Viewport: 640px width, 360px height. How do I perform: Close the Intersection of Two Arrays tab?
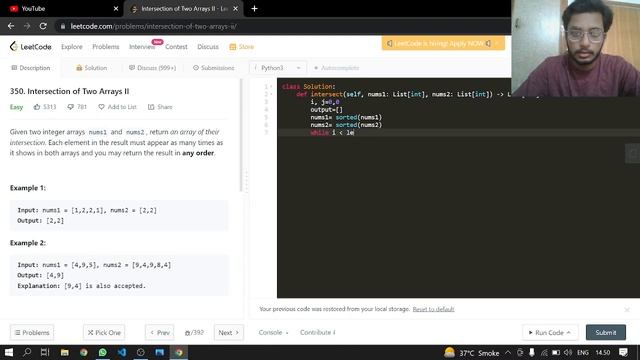236,9
